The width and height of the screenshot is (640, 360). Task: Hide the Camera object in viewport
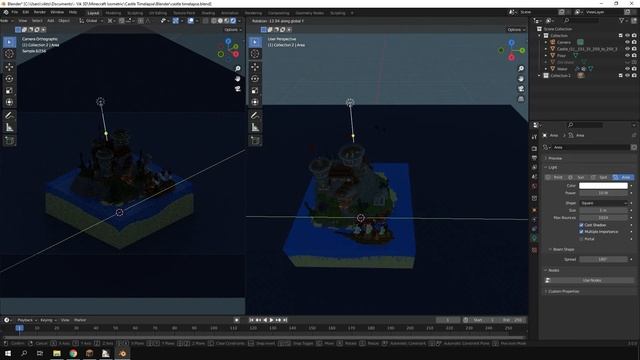[627, 42]
